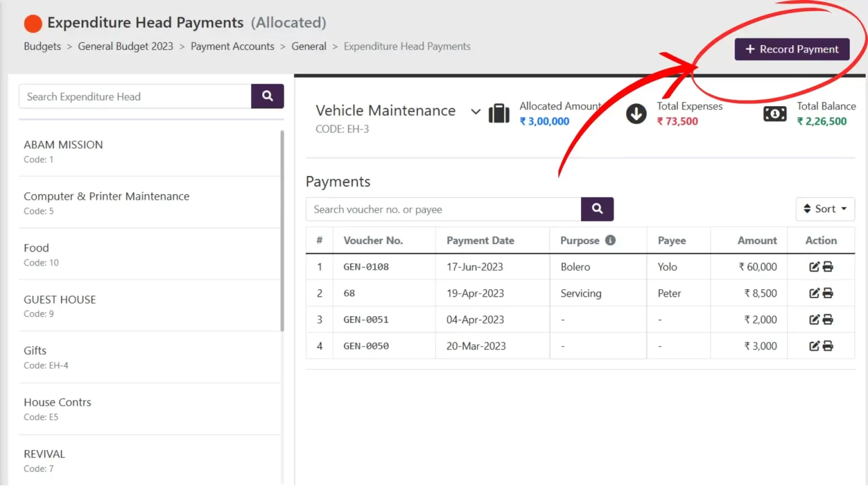Screen dimensions: 868x488
Task: Open Payment Accounts breadcrumb
Action: (232, 46)
